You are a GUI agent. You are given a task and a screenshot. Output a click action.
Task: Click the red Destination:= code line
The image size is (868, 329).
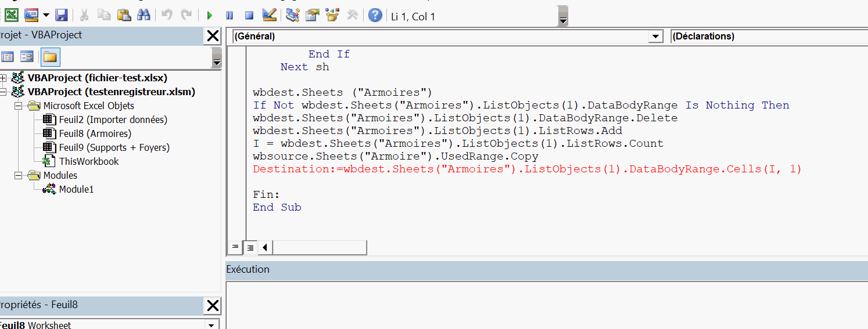coord(527,169)
